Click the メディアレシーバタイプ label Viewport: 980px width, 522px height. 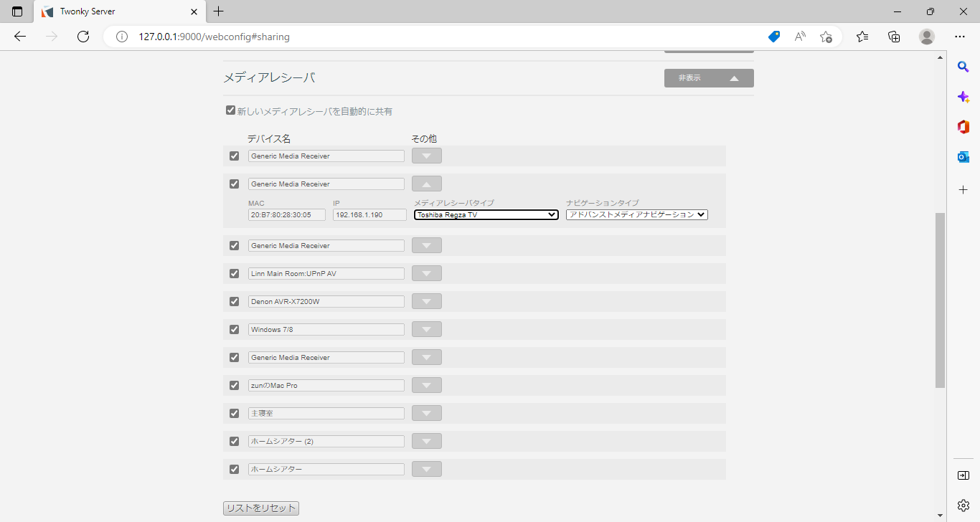454,203
